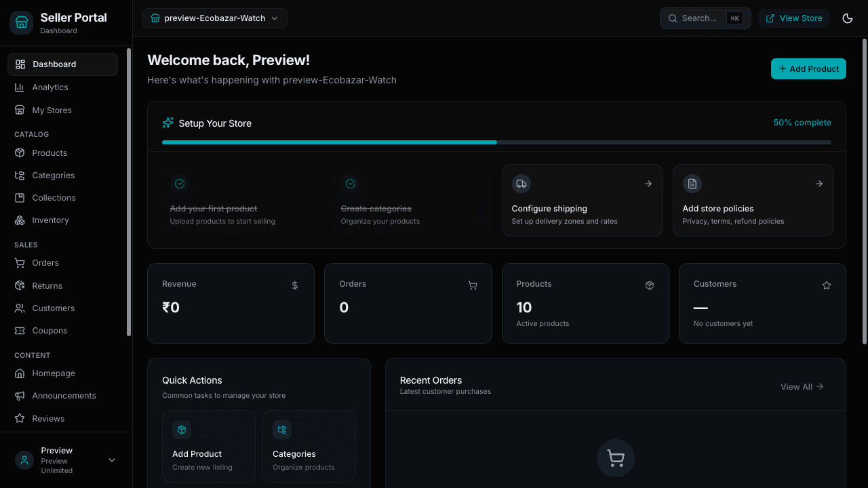Click the Revenue dollar icon

pos(295,285)
